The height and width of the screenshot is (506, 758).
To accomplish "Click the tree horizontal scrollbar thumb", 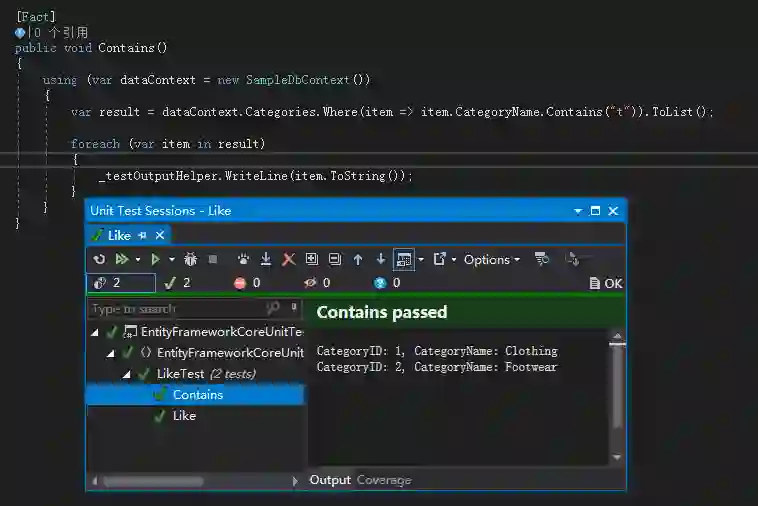I will pos(153,481).
